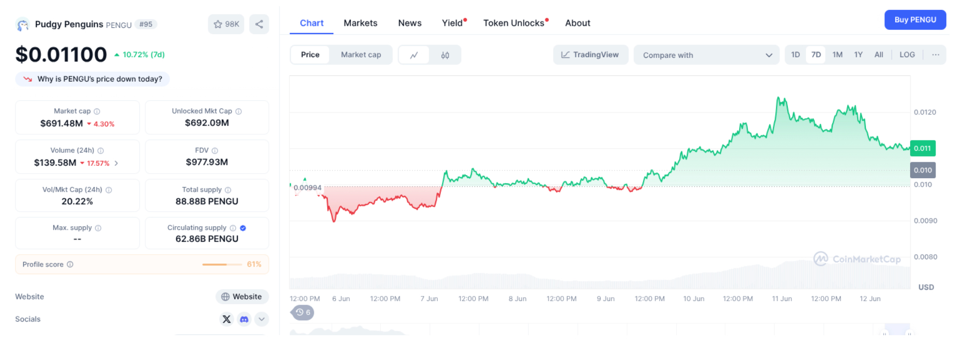Click the Vol/Mkt Cap (24h) info icon
Screen dimensions: 980x345
pos(109,190)
